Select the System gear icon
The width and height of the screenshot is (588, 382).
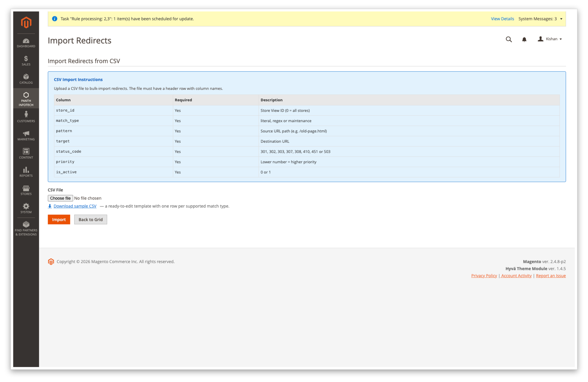(x=26, y=208)
